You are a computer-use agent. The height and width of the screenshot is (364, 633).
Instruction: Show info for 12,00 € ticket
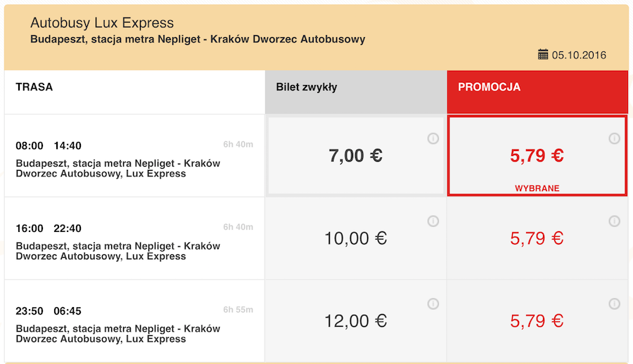tap(433, 304)
